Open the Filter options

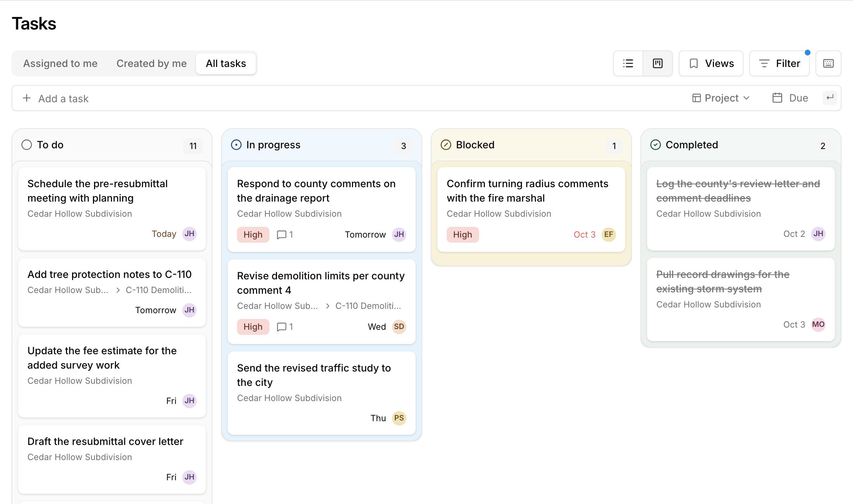780,63
